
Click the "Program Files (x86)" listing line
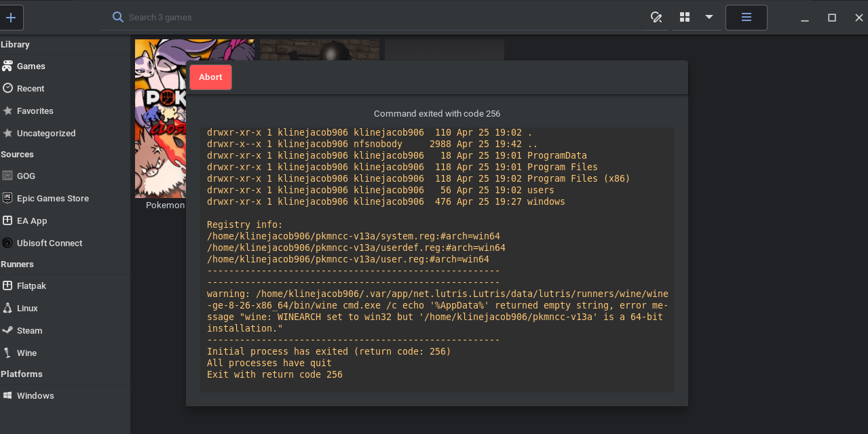(x=419, y=179)
